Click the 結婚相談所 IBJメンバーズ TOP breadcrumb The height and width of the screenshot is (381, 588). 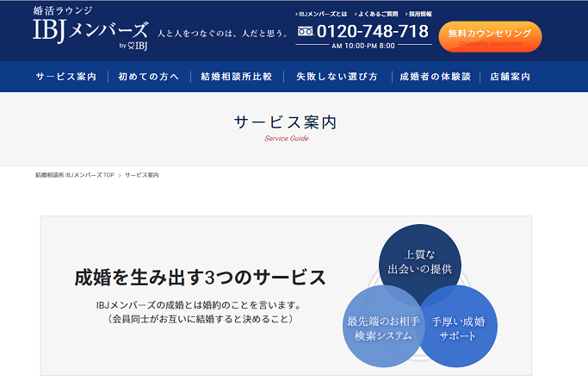[75, 175]
